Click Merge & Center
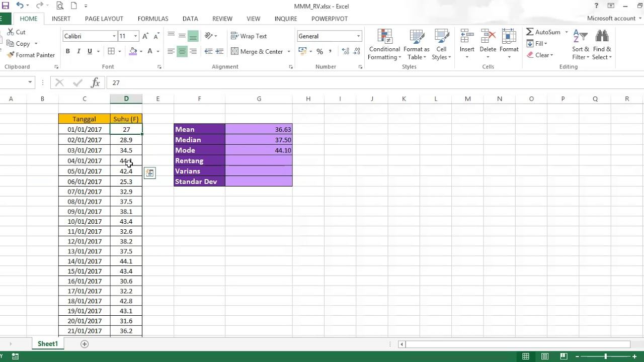 click(x=257, y=51)
